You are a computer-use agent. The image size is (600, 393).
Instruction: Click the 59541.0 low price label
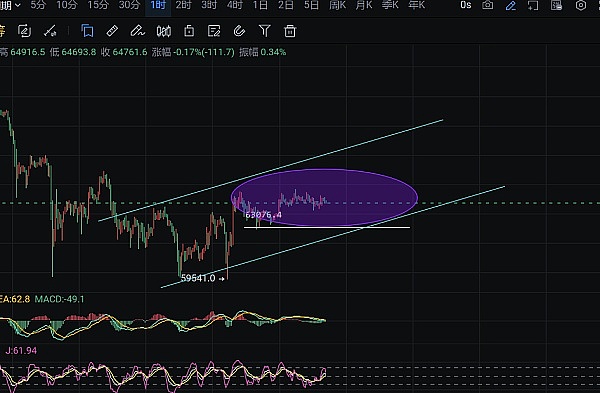pos(198,278)
